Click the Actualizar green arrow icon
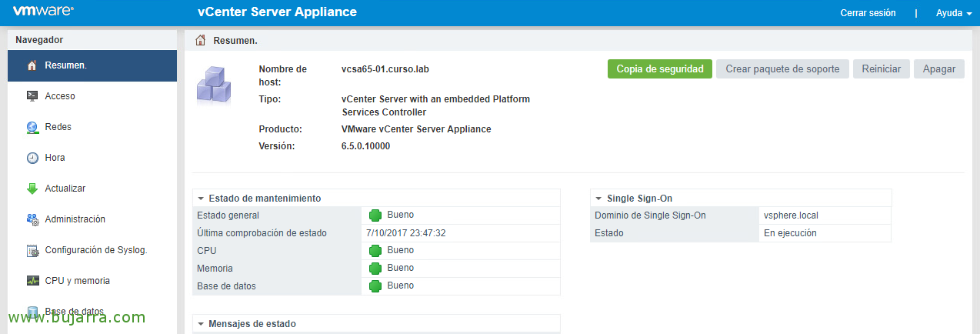The height and width of the screenshot is (334, 980). pyautogui.click(x=32, y=189)
